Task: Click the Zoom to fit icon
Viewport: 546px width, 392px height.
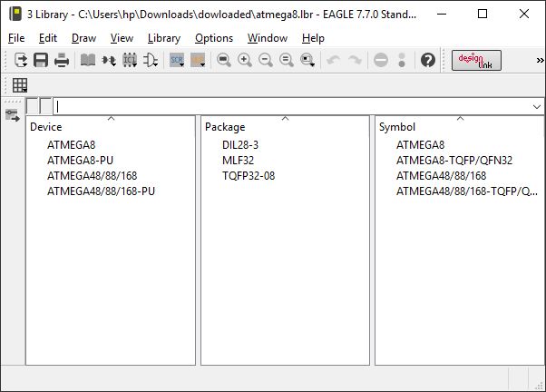Action: [x=223, y=60]
